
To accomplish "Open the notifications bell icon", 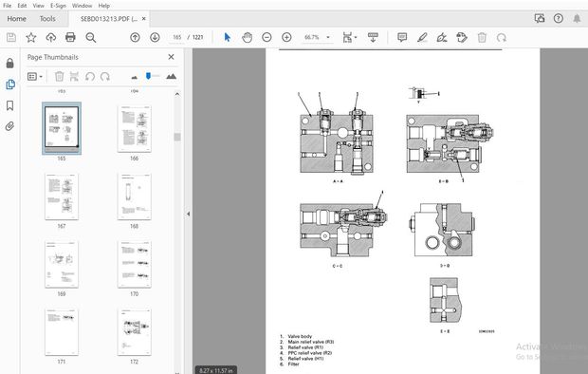I will coord(577,18).
